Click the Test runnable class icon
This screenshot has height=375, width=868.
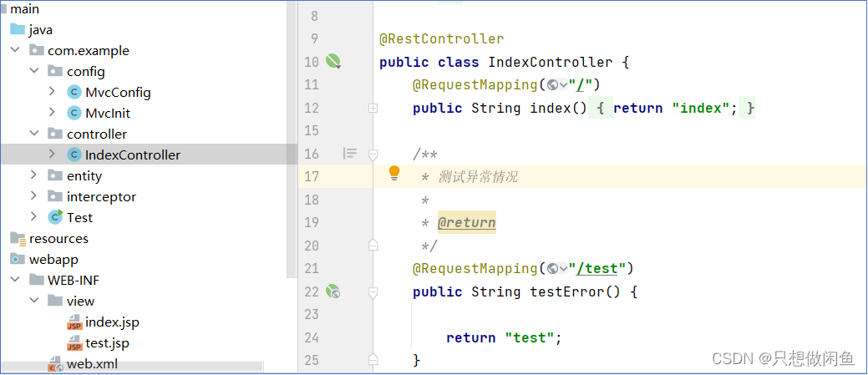(x=56, y=217)
